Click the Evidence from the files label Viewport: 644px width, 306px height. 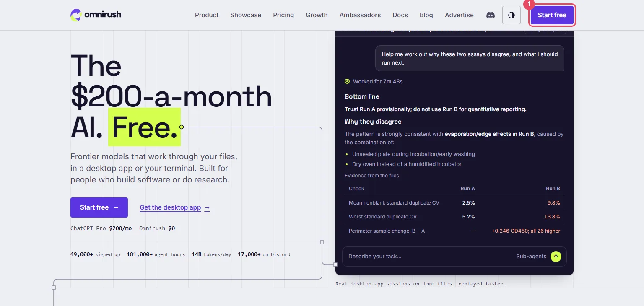(x=372, y=175)
